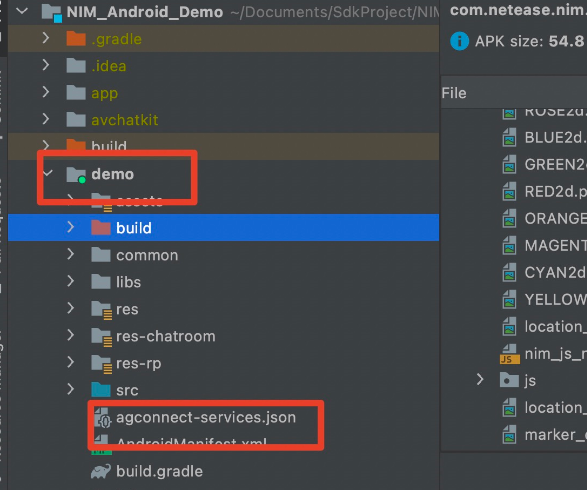The image size is (587, 490).
Task: Collapse the demo module tree
Action: coord(48,173)
